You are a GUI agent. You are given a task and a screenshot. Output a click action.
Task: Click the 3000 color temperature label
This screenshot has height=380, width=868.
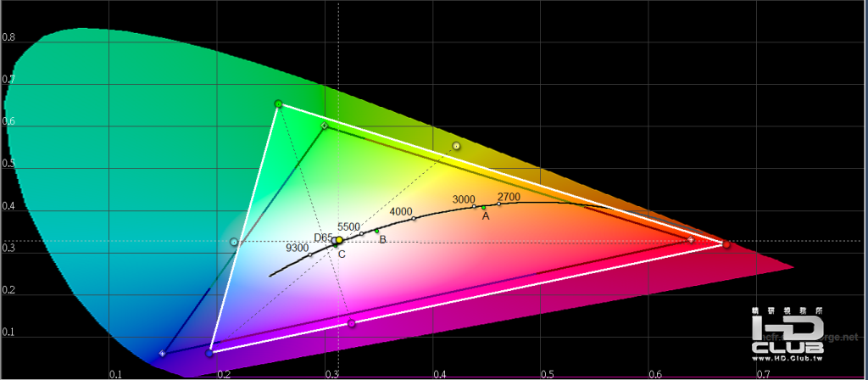tap(464, 199)
